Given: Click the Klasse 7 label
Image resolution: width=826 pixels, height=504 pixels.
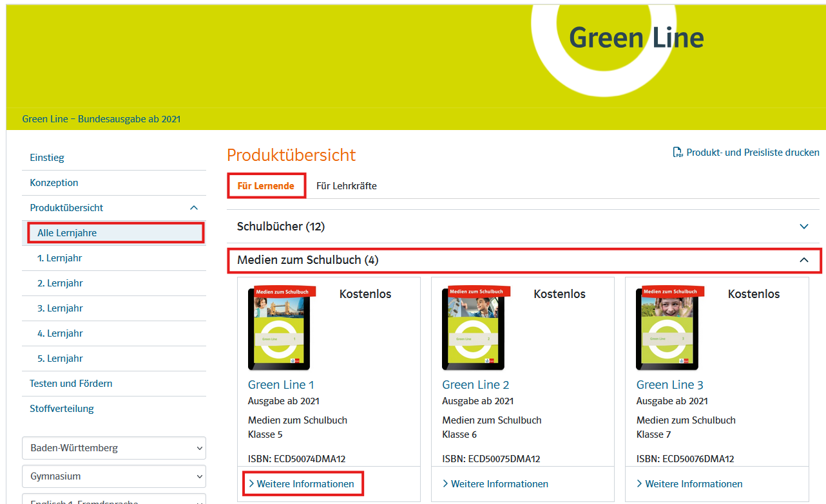Looking at the screenshot, I should point(654,434).
